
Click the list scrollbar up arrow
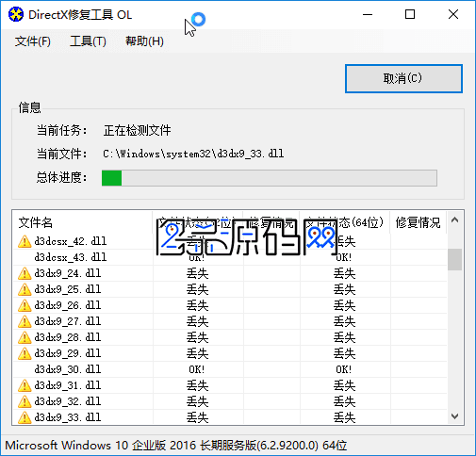click(454, 220)
